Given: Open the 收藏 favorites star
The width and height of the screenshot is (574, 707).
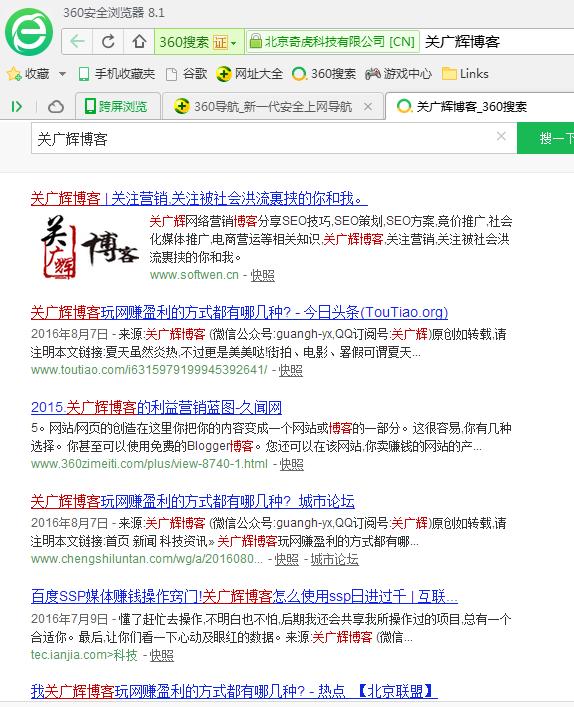Looking at the screenshot, I should point(14,73).
